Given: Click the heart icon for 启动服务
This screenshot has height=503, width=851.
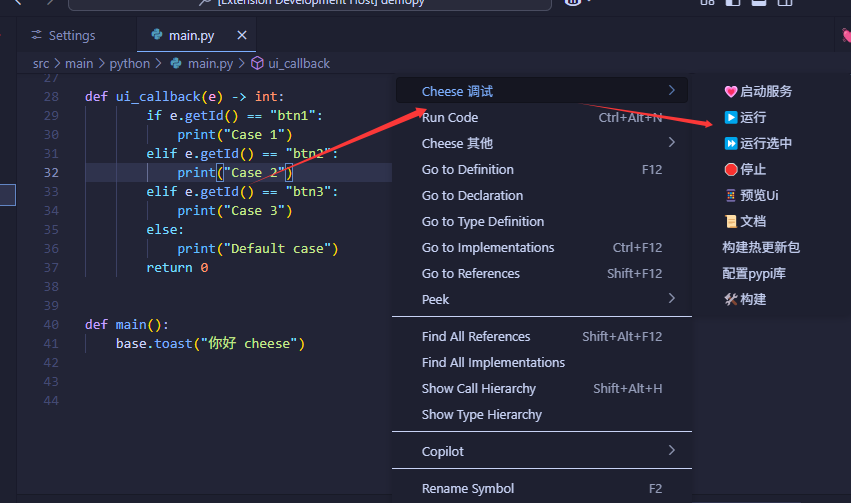Looking at the screenshot, I should (731, 92).
